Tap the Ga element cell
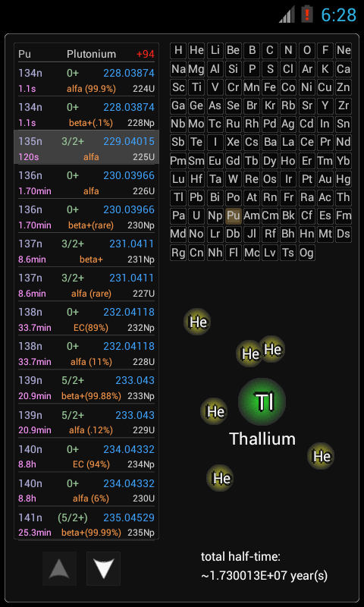Screen dimensions: 364x607 [x=178, y=105]
